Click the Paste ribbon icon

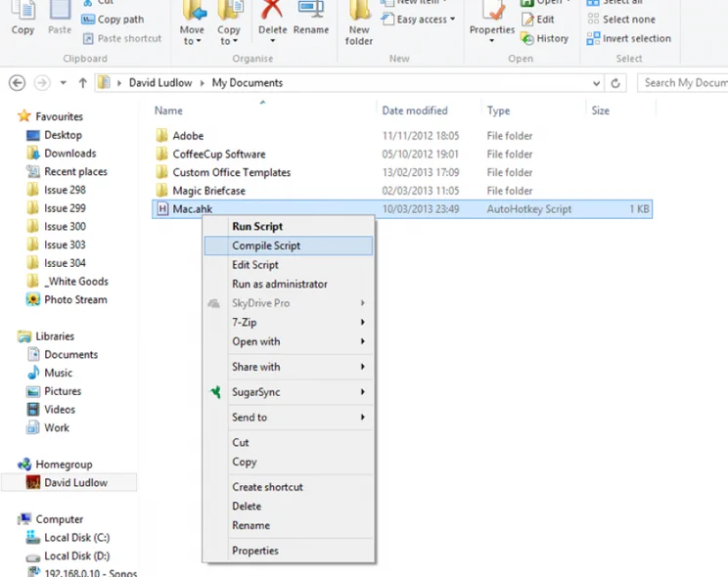(60, 19)
